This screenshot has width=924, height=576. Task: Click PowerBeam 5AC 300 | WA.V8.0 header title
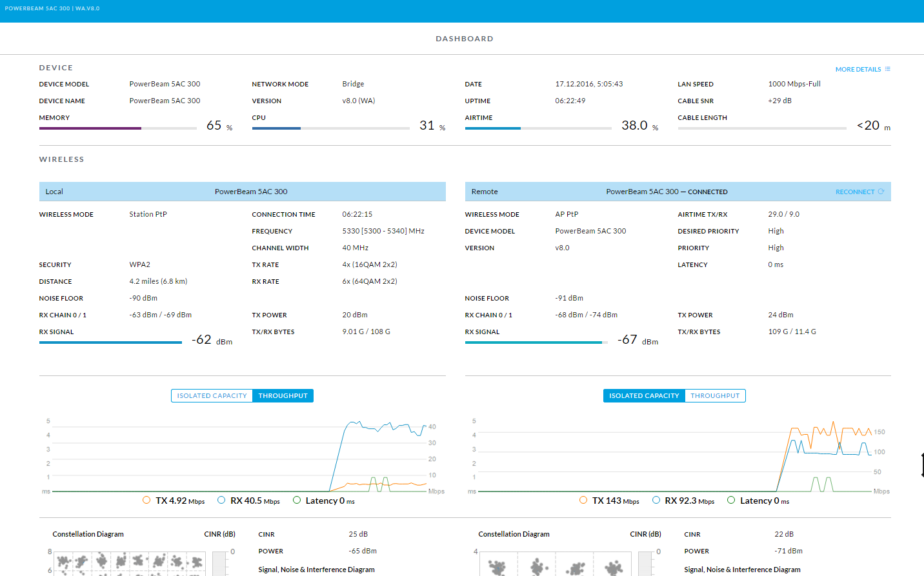52,8
